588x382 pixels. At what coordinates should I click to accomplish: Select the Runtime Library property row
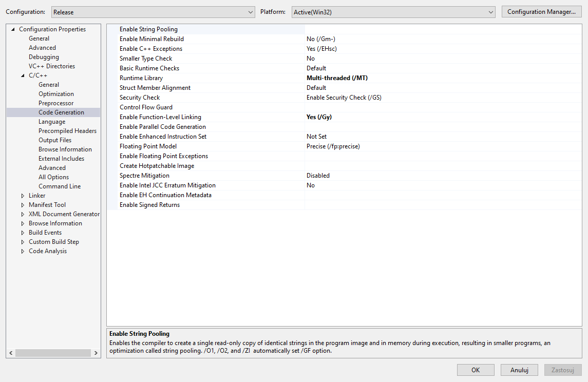tap(205, 78)
